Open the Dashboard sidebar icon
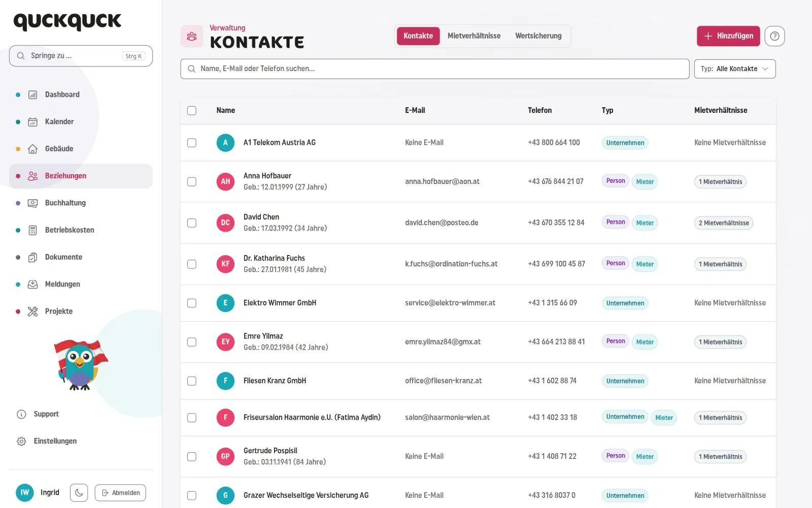812x508 pixels. tap(32, 94)
